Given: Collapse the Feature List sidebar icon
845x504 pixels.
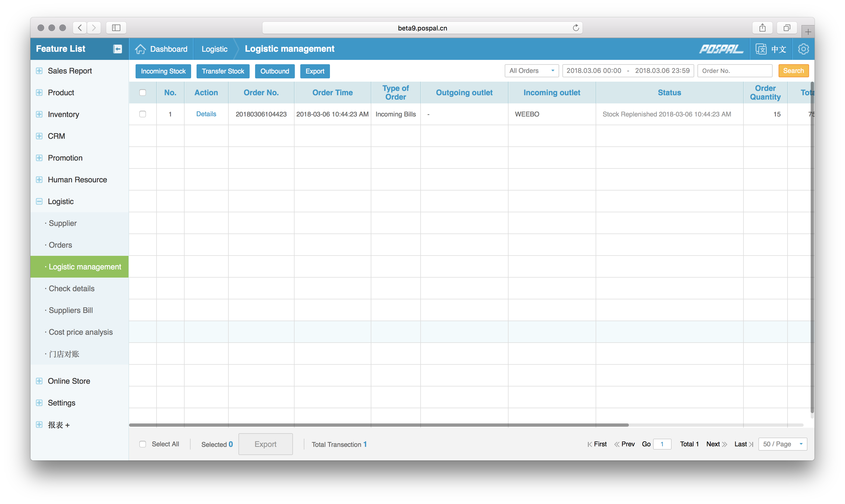Looking at the screenshot, I should [118, 49].
